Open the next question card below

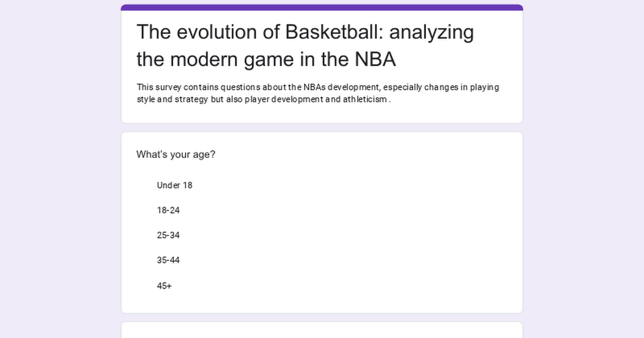[x=321, y=331]
